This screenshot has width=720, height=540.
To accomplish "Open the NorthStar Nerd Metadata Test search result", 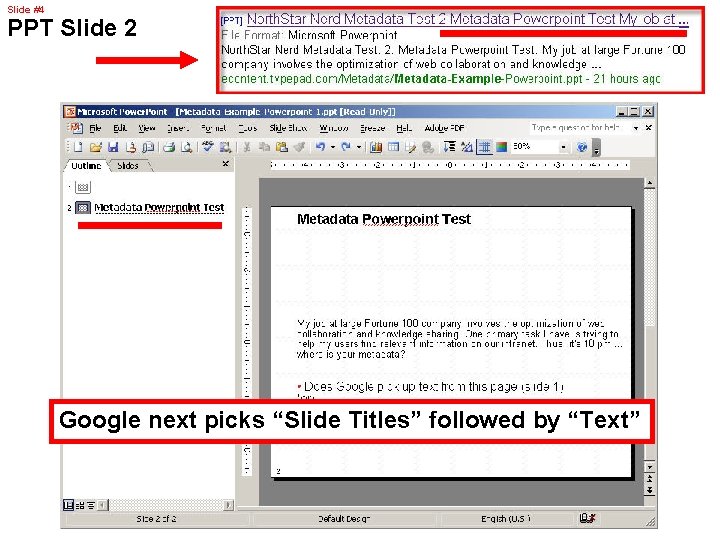I will (x=467, y=19).
